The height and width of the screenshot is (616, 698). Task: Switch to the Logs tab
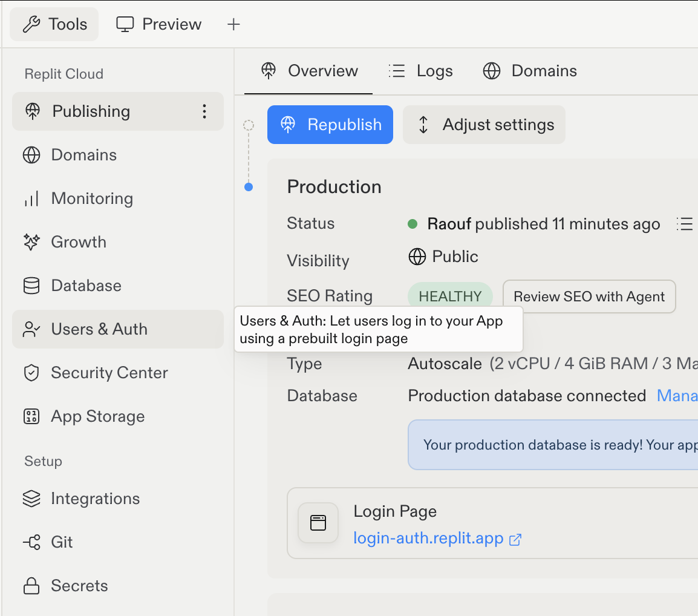(x=420, y=71)
